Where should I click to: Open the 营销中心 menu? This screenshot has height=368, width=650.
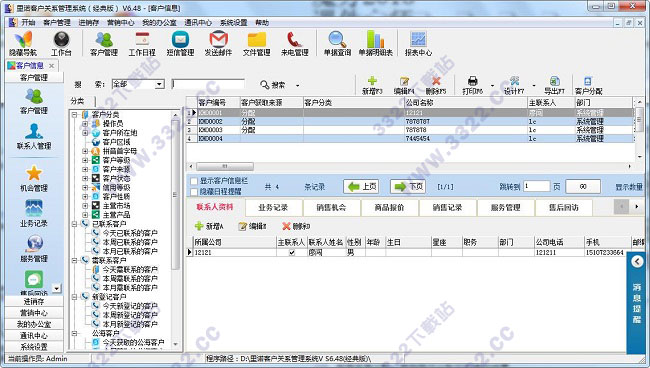(x=120, y=22)
